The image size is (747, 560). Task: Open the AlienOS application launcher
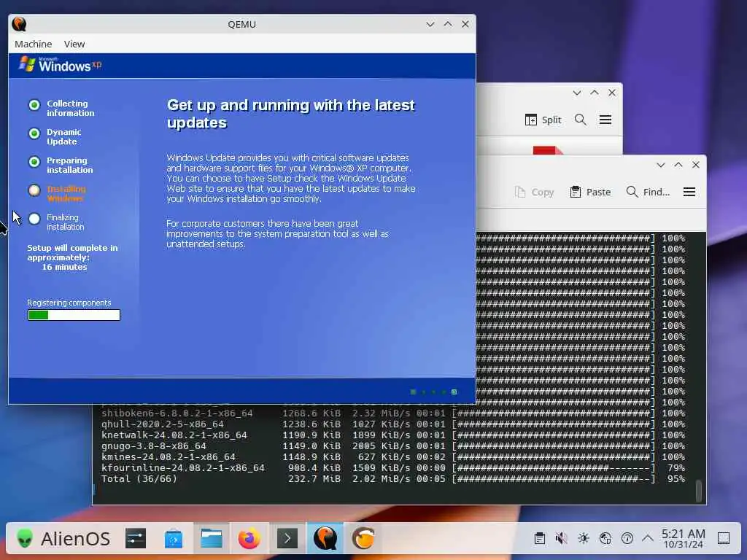[x=63, y=539]
